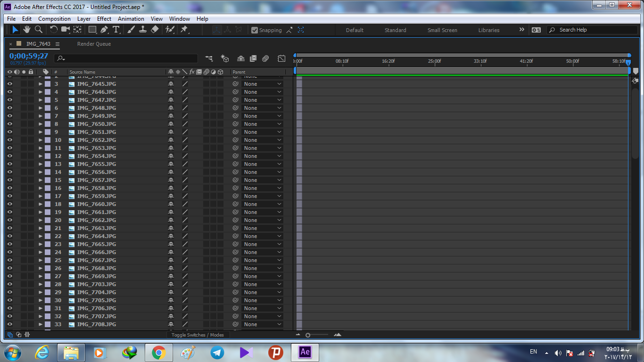Expand layer 3 IMG_7645.JPG properties
This screenshot has width=644, height=362.
pos(41,84)
